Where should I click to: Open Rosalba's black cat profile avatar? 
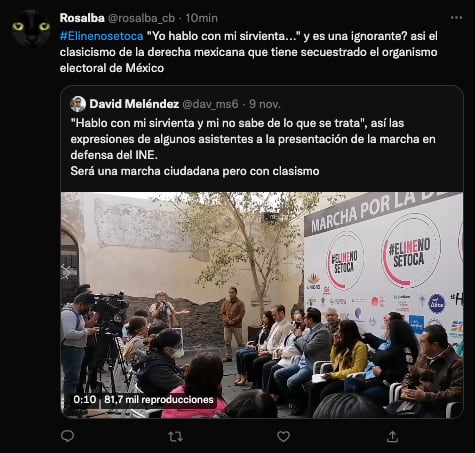[31, 28]
